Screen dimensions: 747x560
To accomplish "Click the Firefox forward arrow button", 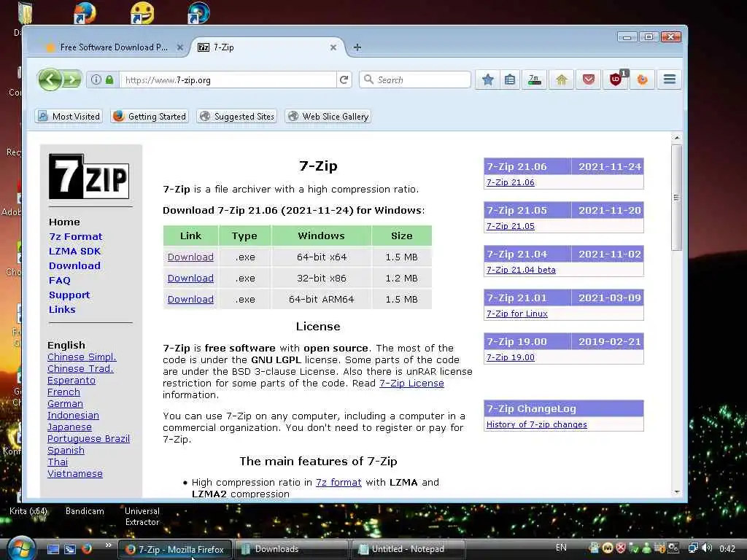I will [72, 79].
